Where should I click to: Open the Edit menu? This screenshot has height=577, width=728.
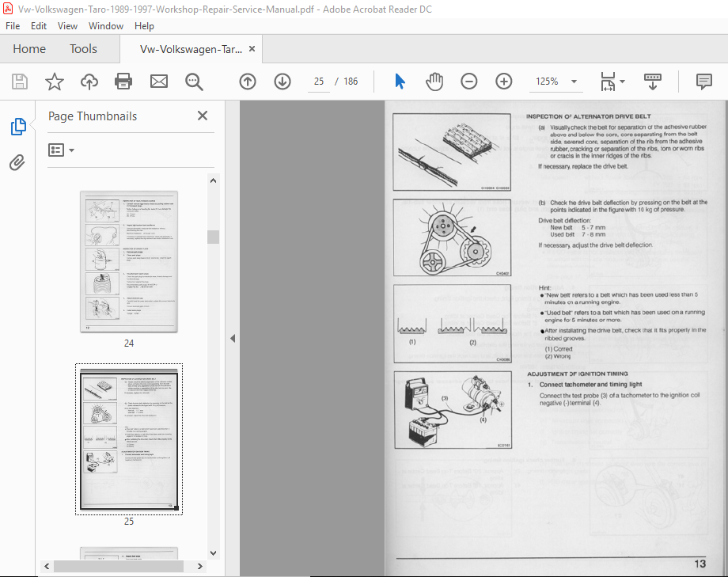(39, 26)
